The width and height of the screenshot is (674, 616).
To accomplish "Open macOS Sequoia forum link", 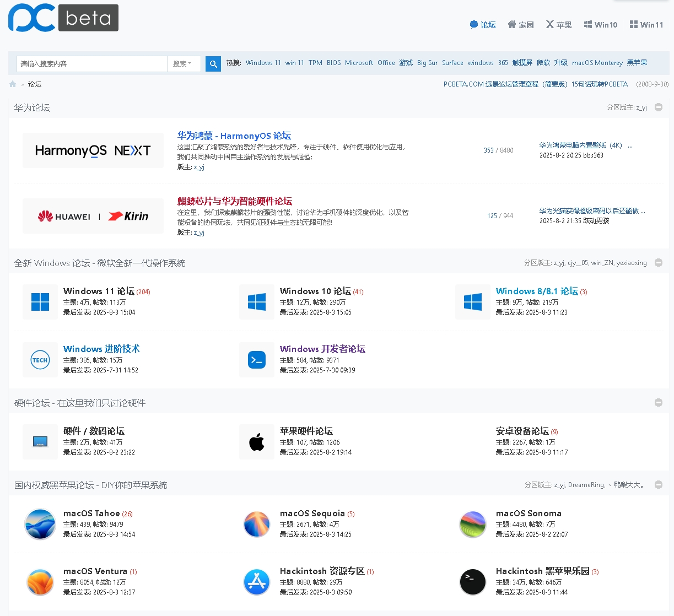I will click(312, 513).
